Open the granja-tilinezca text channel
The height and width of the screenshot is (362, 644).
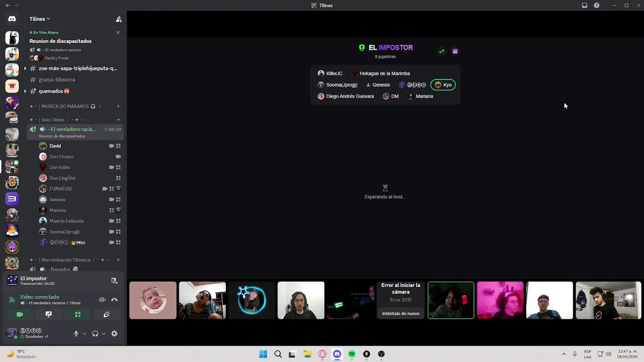(57, 79)
